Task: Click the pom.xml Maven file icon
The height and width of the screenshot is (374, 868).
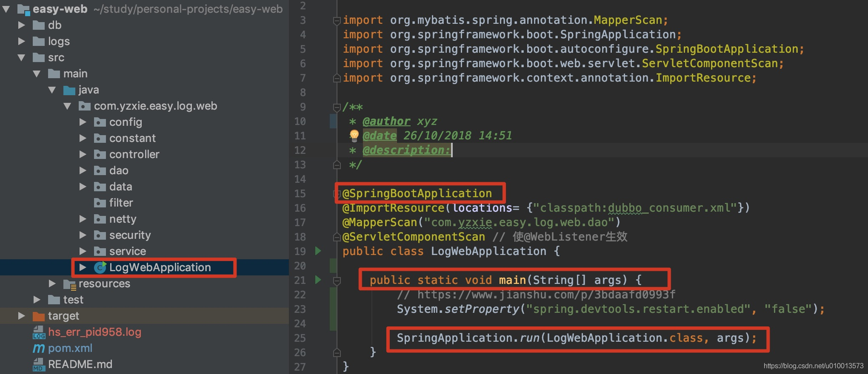Action: click(39, 348)
